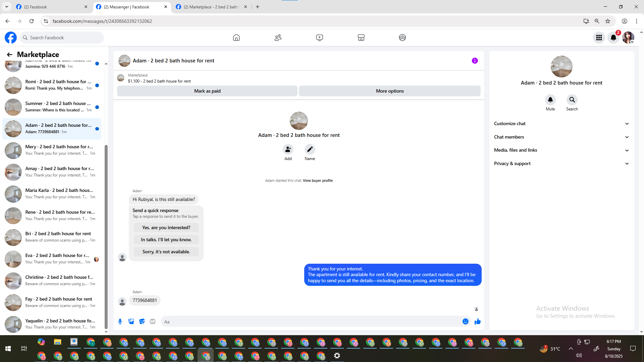The width and height of the screenshot is (644, 362).
Task: Switch to Marketplace - 2 bed 2 bath tab
Action: tap(211, 7)
